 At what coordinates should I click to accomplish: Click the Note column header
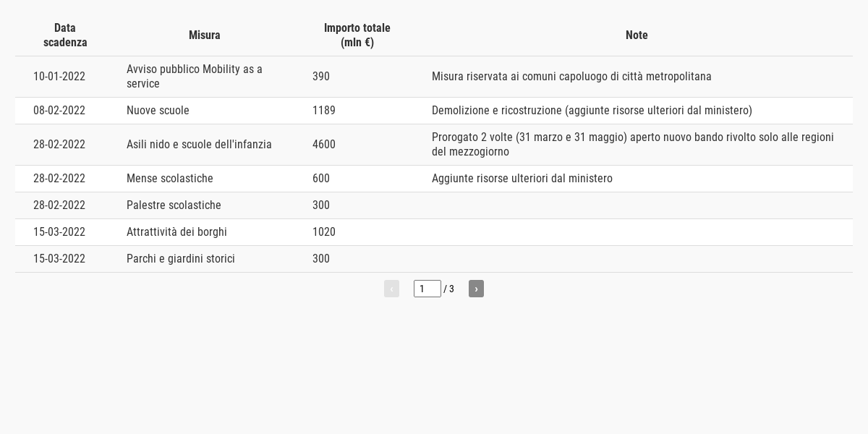pos(637,35)
